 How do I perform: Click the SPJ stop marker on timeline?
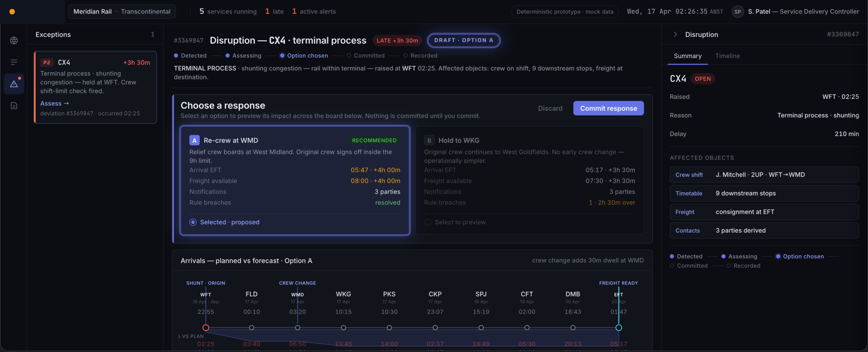(x=481, y=327)
